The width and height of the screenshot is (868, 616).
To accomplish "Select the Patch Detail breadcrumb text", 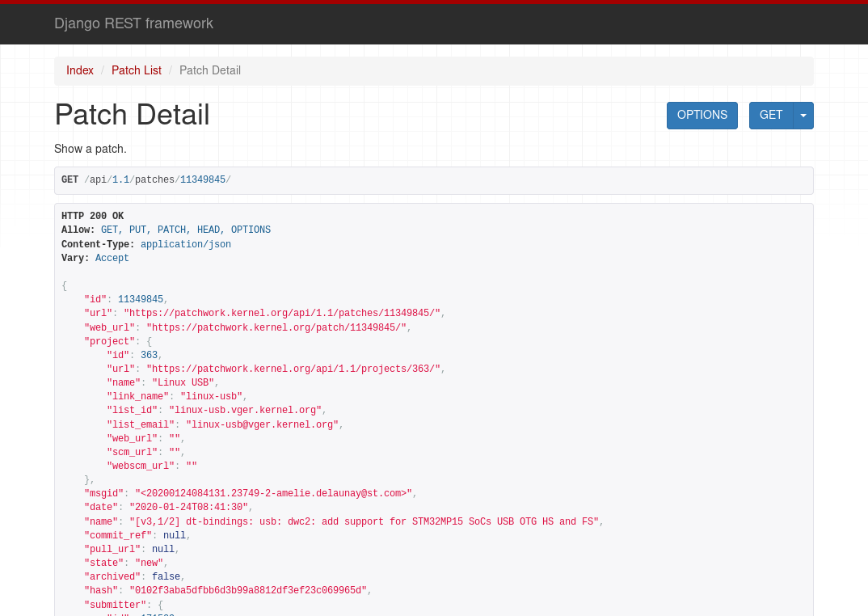I will click(210, 70).
